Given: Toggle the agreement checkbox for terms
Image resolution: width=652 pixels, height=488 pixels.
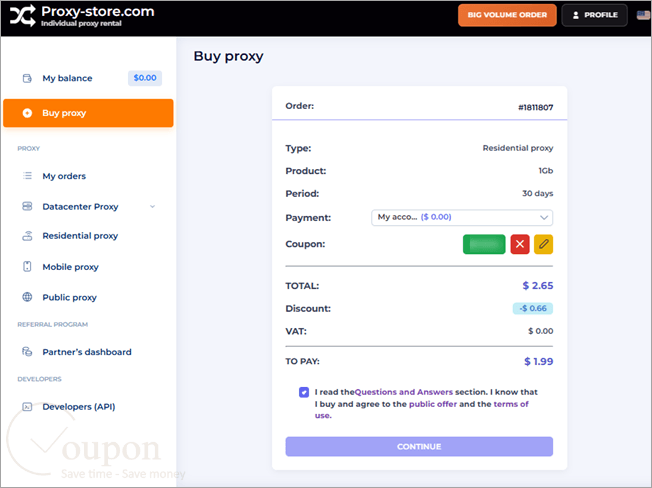Looking at the screenshot, I should (x=304, y=392).
